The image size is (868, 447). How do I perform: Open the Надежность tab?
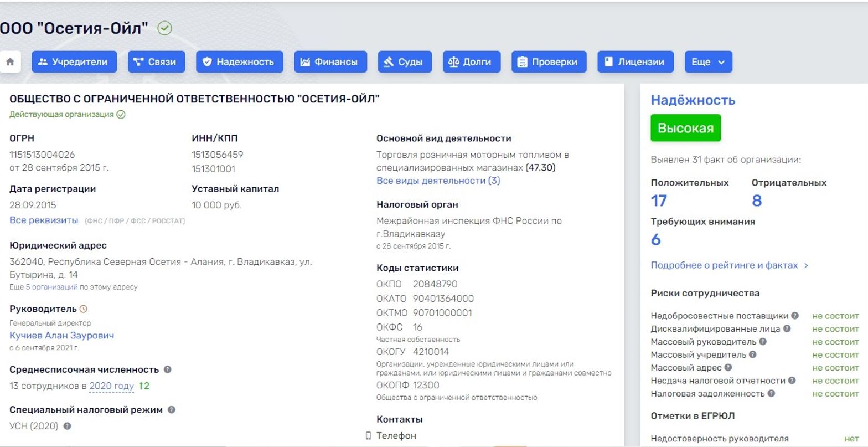(239, 62)
